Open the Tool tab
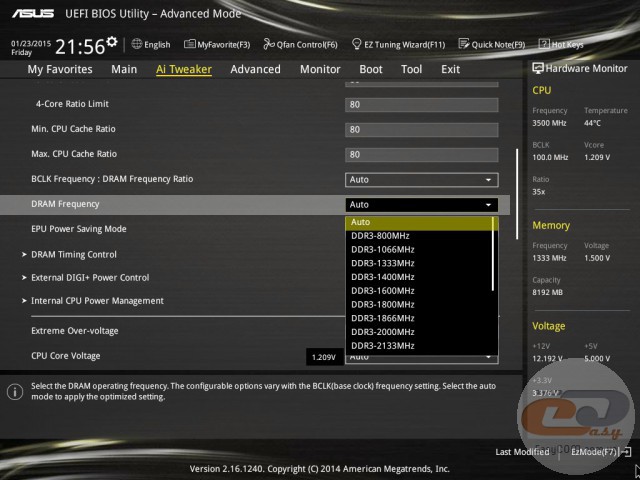The width and height of the screenshot is (640, 480). point(411,69)
